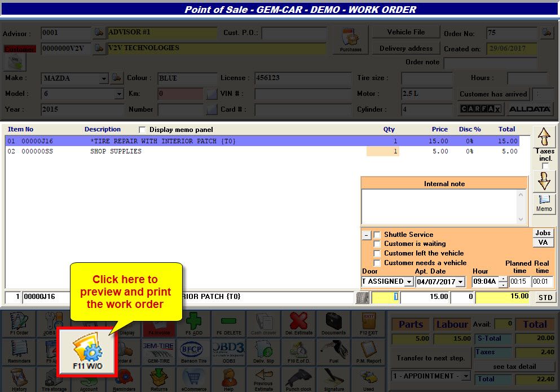
Task: Add a new line with F5 ADD
Action: click(194, 324)
